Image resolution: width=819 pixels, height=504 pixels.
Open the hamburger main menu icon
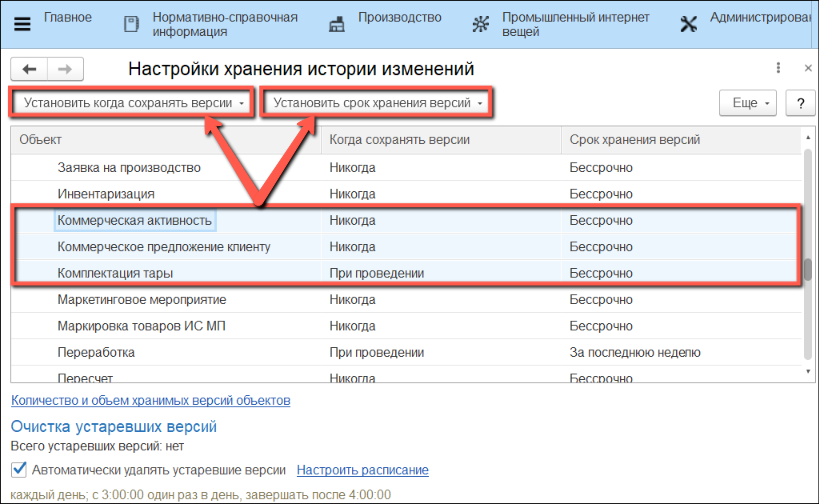(x=22, y=24)
